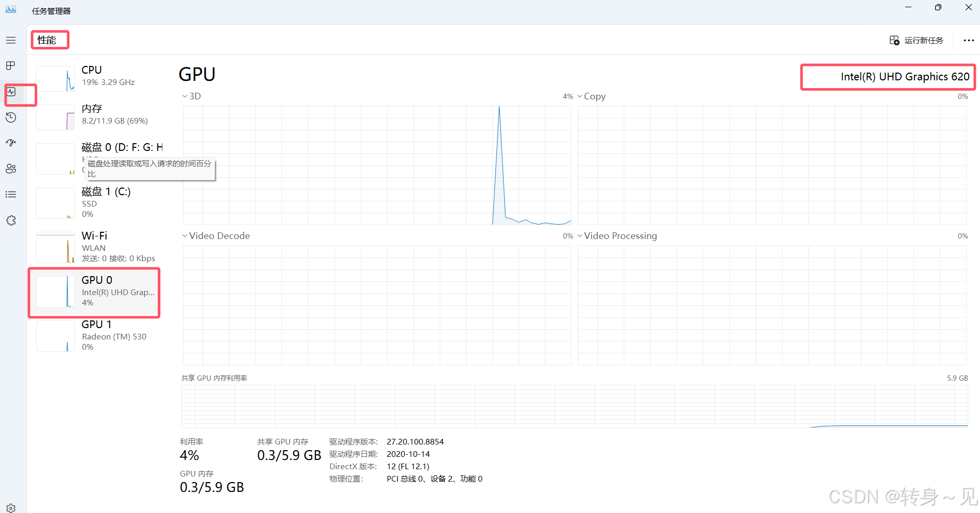Click the 5.9 GB graph maximum label
Viewport: 980px width, 513px height.
[957, 378]
